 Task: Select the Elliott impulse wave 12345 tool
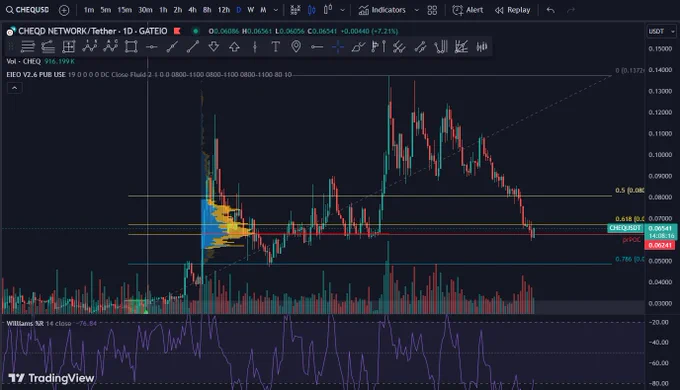[90, 46]
